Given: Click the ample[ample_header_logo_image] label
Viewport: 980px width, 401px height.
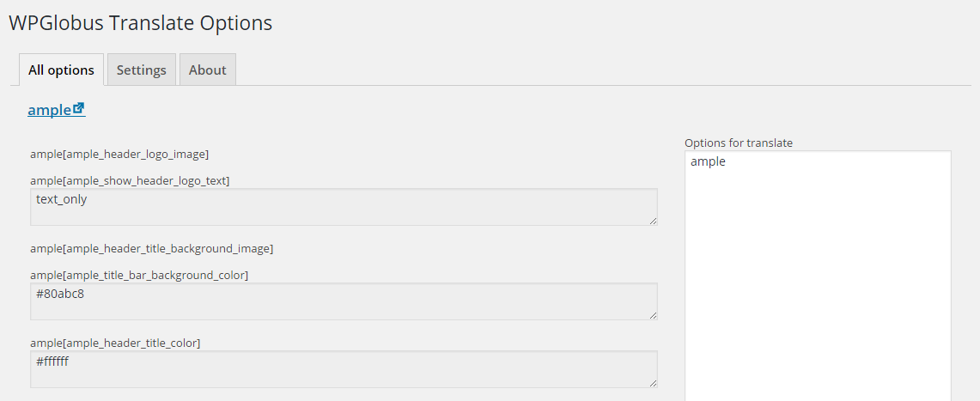Looking at the screenshot, I should tap(119, 155).
